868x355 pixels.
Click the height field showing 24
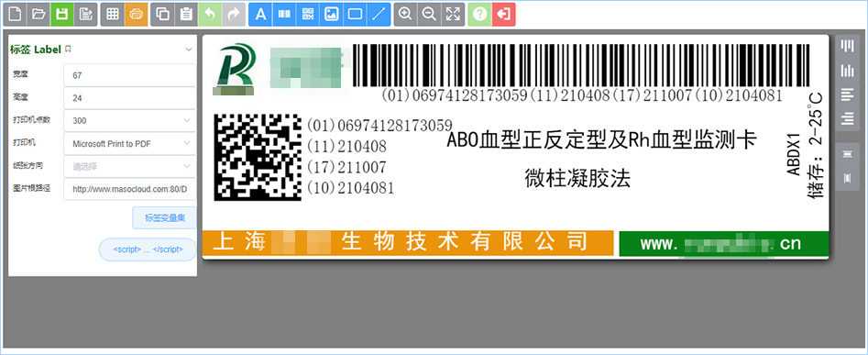130,98
